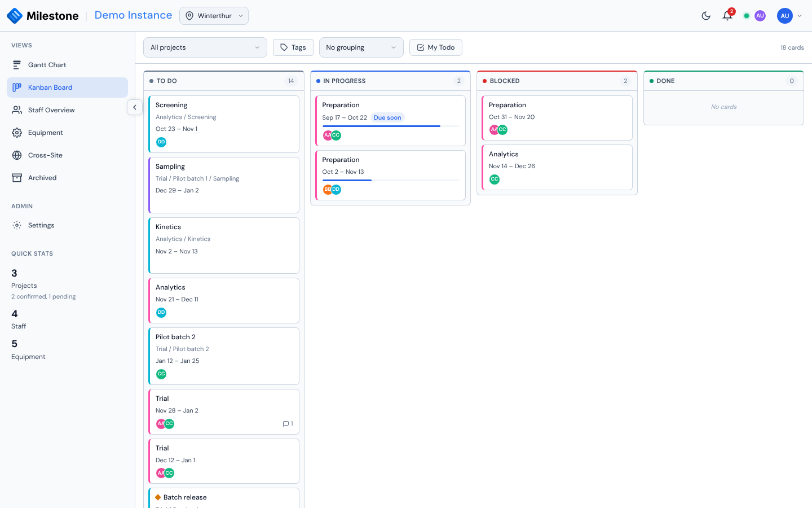Click the Settings cog icon
The width and height of the screenshot is (812, 508).
pos(17,225)
